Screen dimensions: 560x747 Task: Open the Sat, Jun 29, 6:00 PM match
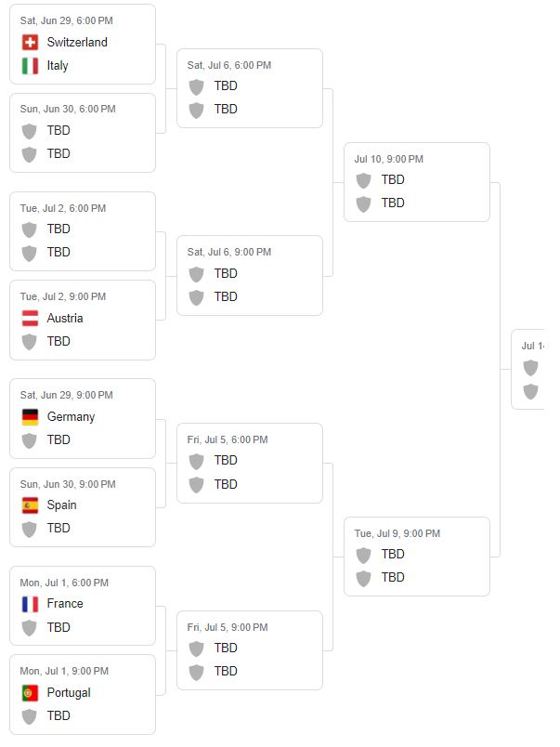[83, 44]
